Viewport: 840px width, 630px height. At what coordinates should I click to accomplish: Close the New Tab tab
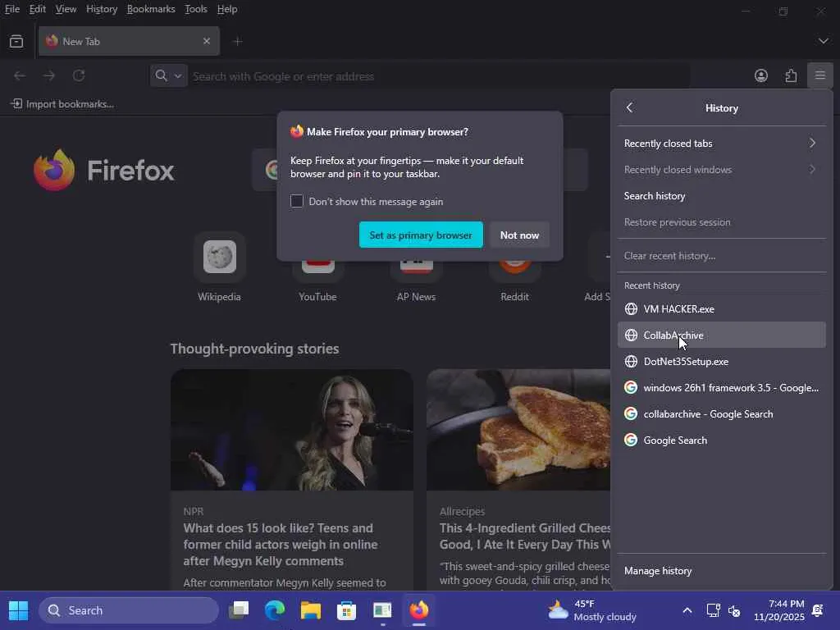coord(206,41)
